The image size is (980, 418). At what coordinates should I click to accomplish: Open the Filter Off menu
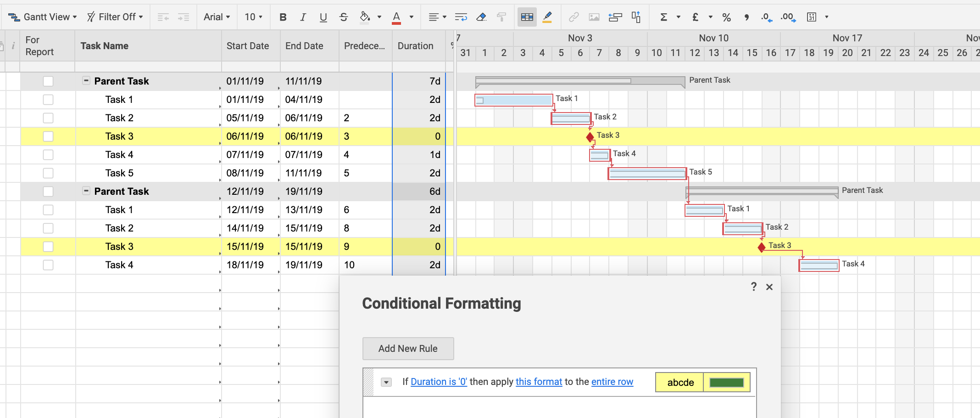coord(115,17)
